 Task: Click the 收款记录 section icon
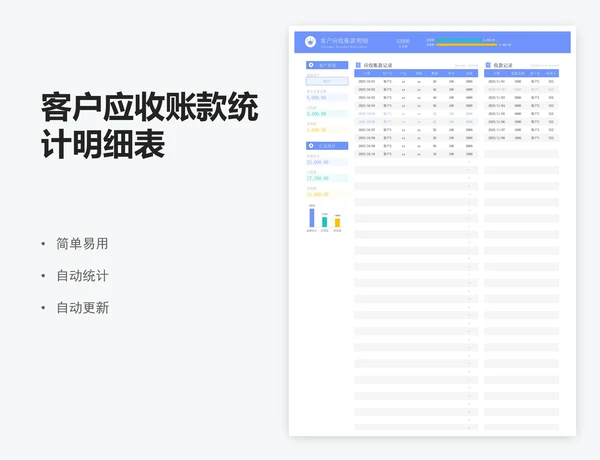(x=488, y=65)
